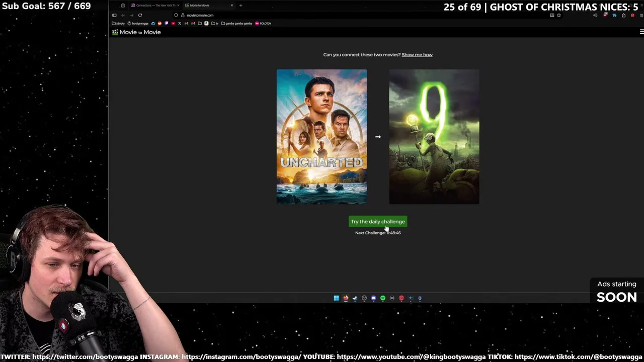The image size is (644, 362).
Task: Click the tracking protection shield icon
Action: 176,16
